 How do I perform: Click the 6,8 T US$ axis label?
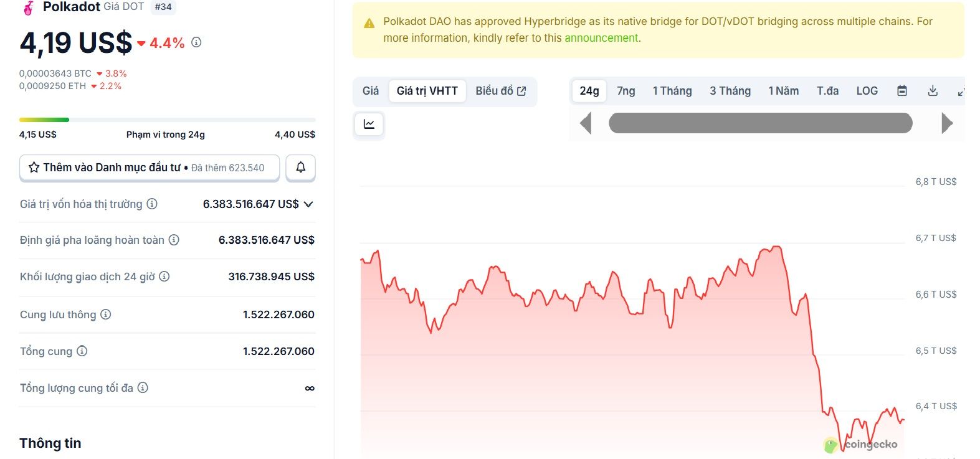click(x=936, y=182)
